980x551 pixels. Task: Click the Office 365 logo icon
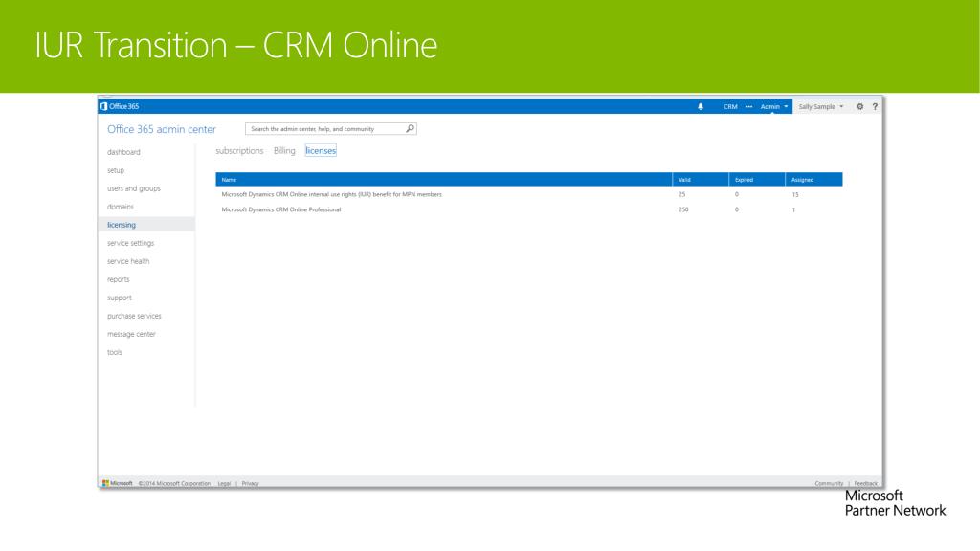pyautogui.click(x=103, y=106)
